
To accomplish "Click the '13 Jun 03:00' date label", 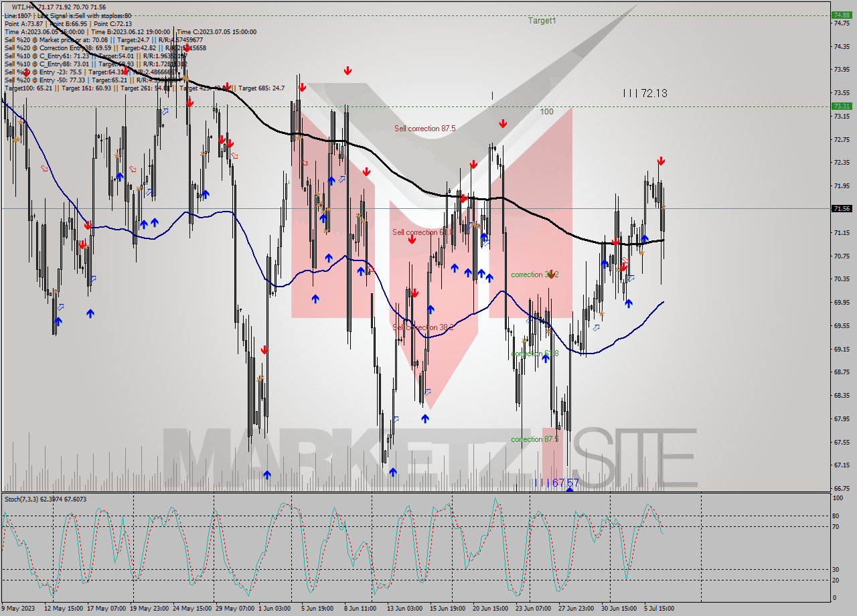I will (x=405, y=608).
